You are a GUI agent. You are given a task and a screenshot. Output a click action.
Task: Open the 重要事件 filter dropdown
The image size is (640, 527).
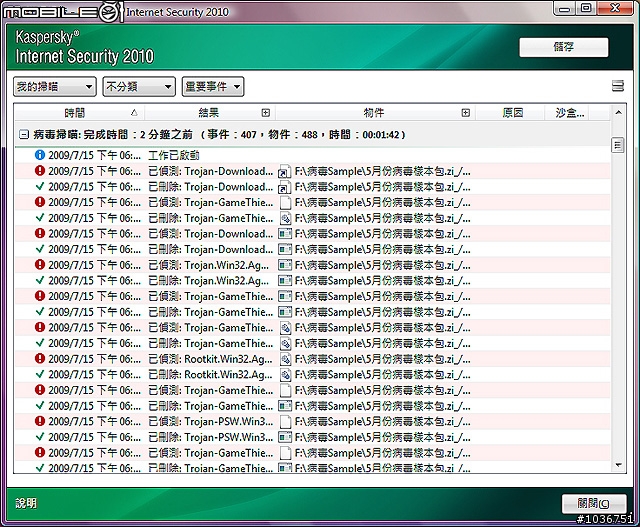213,87
